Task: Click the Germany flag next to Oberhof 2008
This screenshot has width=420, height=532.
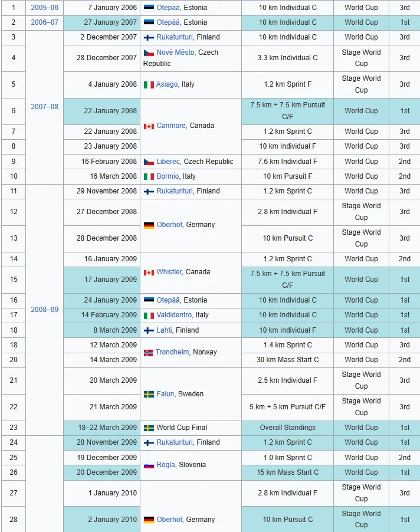Action: (149, 225)
